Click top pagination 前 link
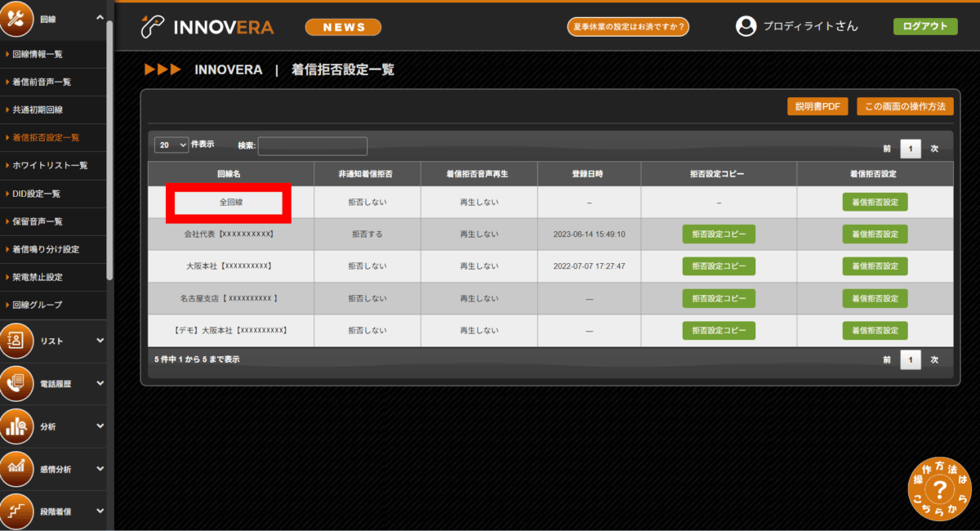The width and height of the screenshot is (980, 531). [886, 149]
